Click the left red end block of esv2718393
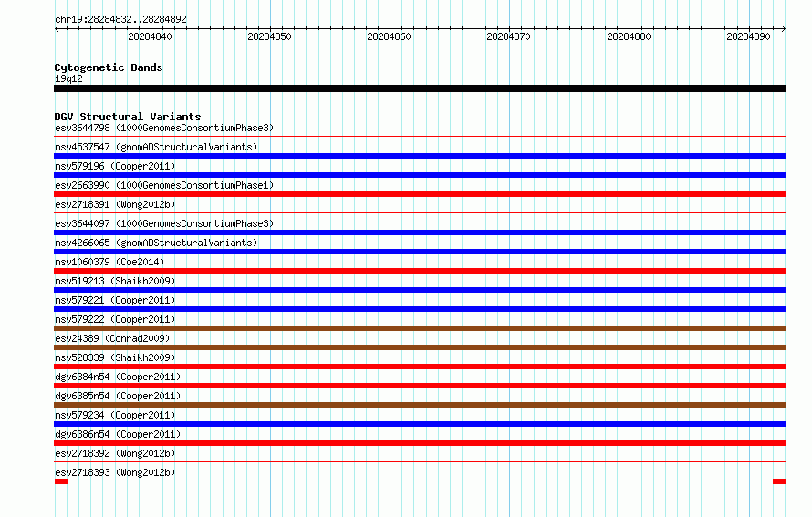This screenshot has width=812, height=517. coord(61,481)
